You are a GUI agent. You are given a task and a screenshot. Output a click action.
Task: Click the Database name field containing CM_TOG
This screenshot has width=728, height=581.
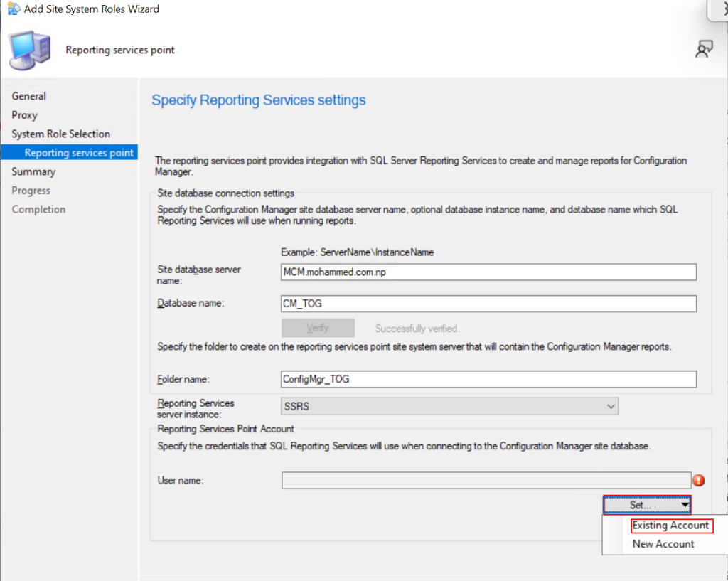coord(488,304)
